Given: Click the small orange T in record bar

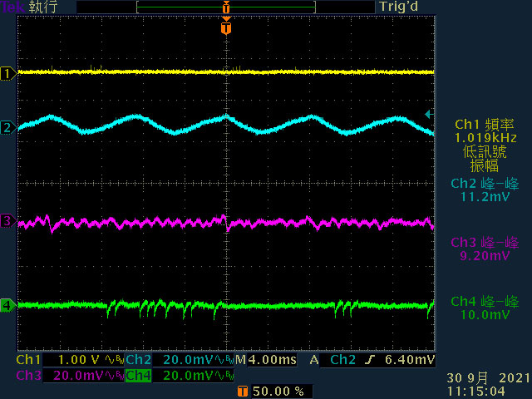Looking at the screenshot, I should coord(226,7).
